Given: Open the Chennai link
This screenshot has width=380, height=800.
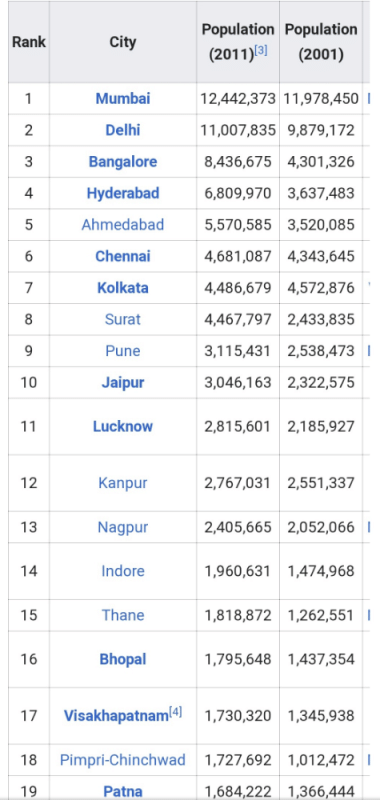Looking at the screenshot, I should tap(123, 256).
